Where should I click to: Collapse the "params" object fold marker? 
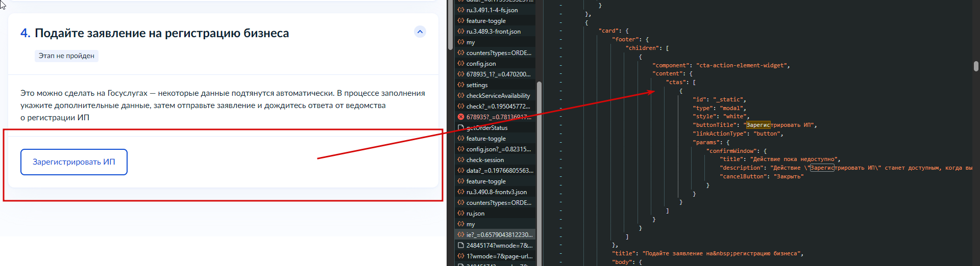click(561, 143)
